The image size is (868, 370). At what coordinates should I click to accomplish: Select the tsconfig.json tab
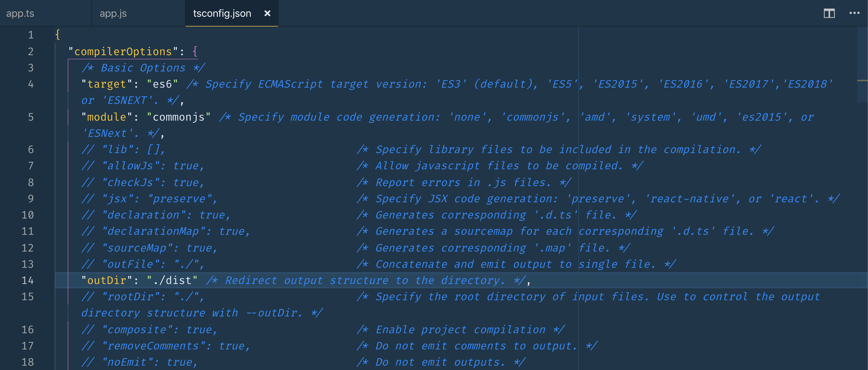pyautogui.click(x=222, y=14)
